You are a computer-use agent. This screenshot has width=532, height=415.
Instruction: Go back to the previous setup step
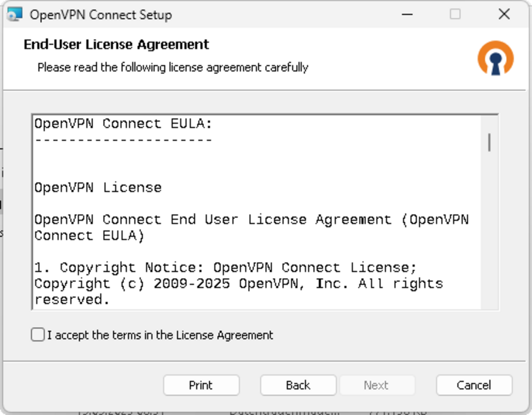[x=298, y=385]
